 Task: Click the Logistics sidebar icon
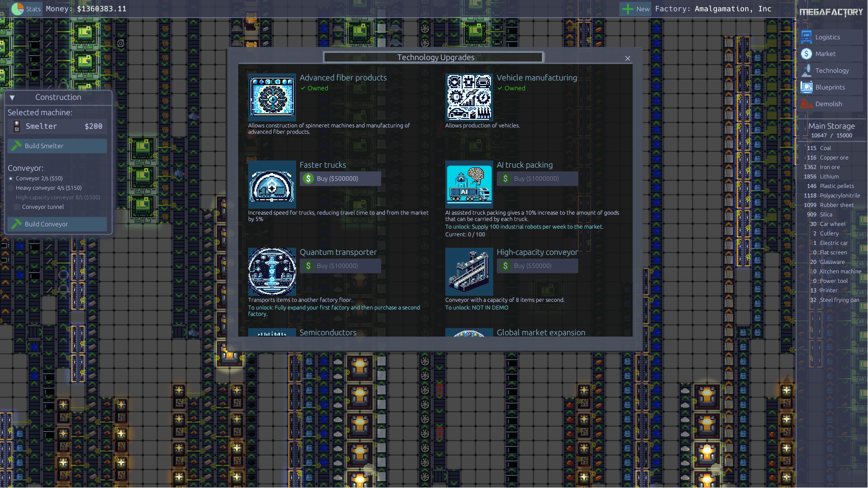[806, 37]
